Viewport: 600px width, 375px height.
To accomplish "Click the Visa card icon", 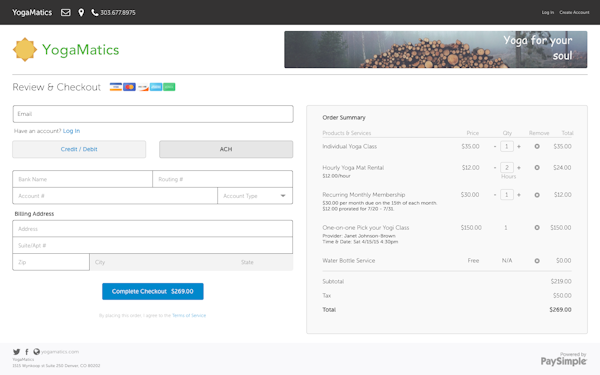I will click(116, 87).
